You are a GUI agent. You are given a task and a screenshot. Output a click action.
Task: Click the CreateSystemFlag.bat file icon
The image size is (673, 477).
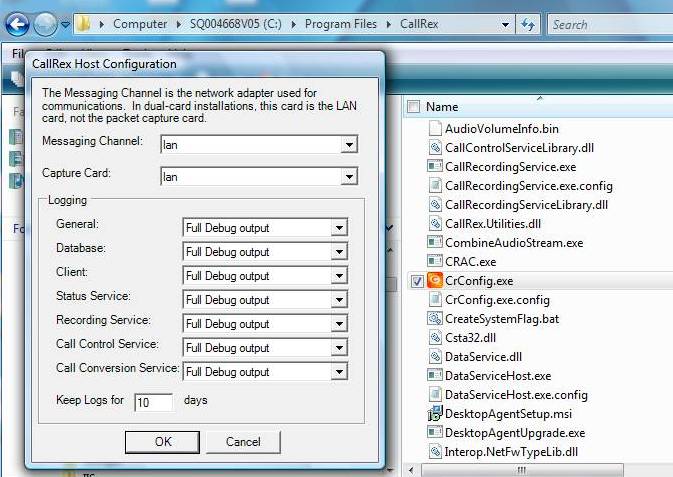[435, 318]
